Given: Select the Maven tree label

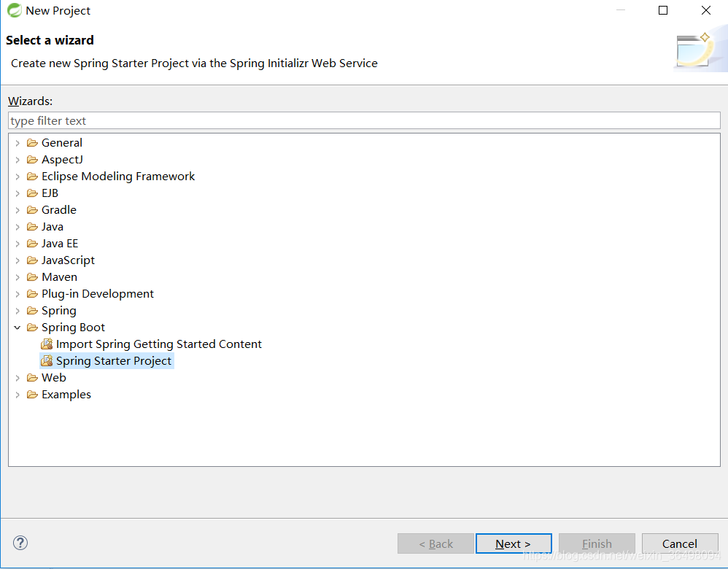Looking at the screenshot, I should pos(59,276).
